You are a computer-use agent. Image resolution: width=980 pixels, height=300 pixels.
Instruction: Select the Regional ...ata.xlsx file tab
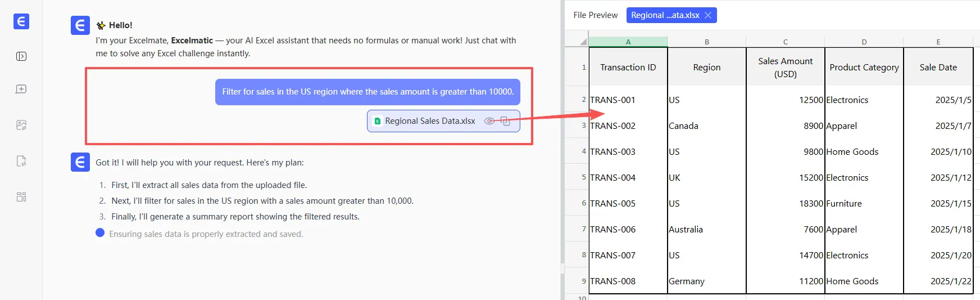(x=665, y=15)
